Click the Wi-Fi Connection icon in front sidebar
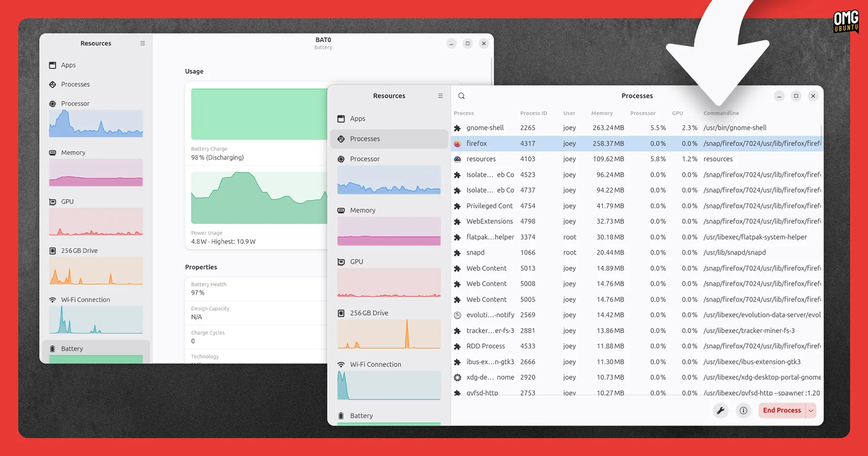This screenshot has width=868, height=456. [341, 365]
